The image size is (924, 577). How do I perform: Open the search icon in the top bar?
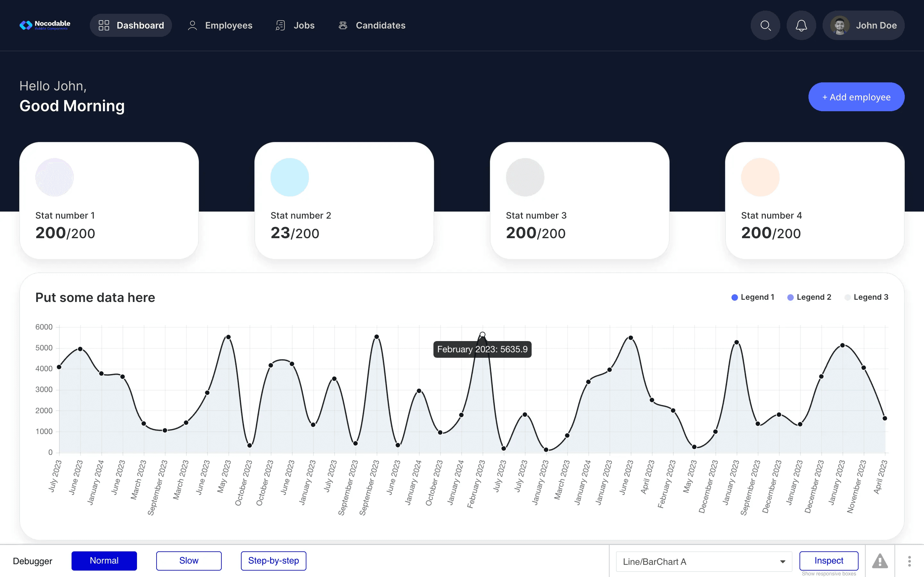pos(765,25)
